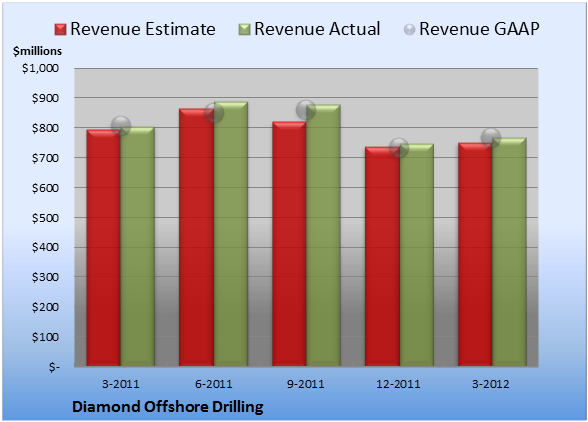Select the green actual bar for 3-2012
This screenshot has height=422, width=588.
pos(510,252)
